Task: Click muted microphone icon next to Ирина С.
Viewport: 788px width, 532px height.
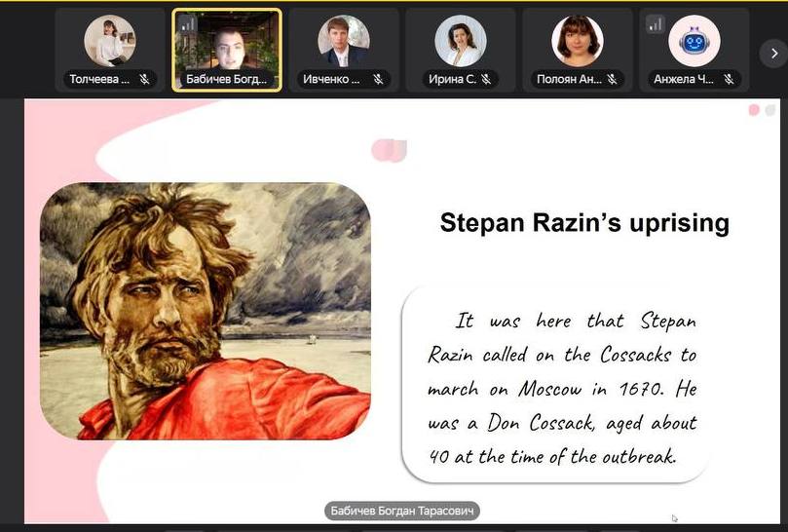Action: pyautogui.click(x=486, y=79)
